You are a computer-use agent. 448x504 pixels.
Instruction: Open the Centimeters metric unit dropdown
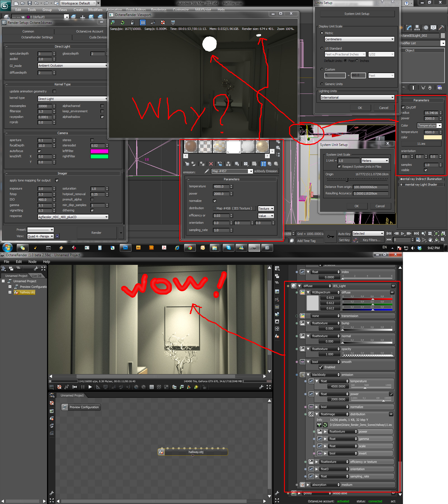coord(359,39)
